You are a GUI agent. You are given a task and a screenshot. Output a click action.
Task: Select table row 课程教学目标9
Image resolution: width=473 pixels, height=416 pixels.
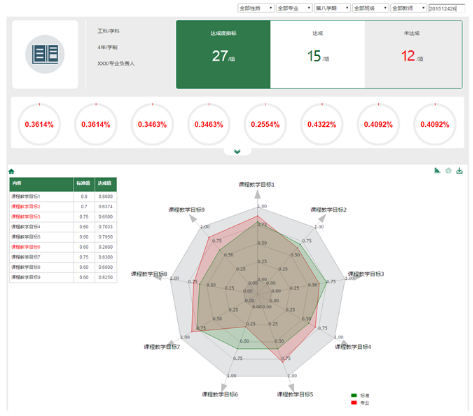click(x=63, y=277)
